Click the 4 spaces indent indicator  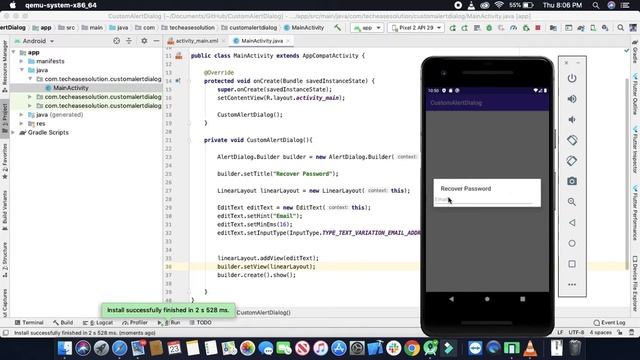point(600,333)
